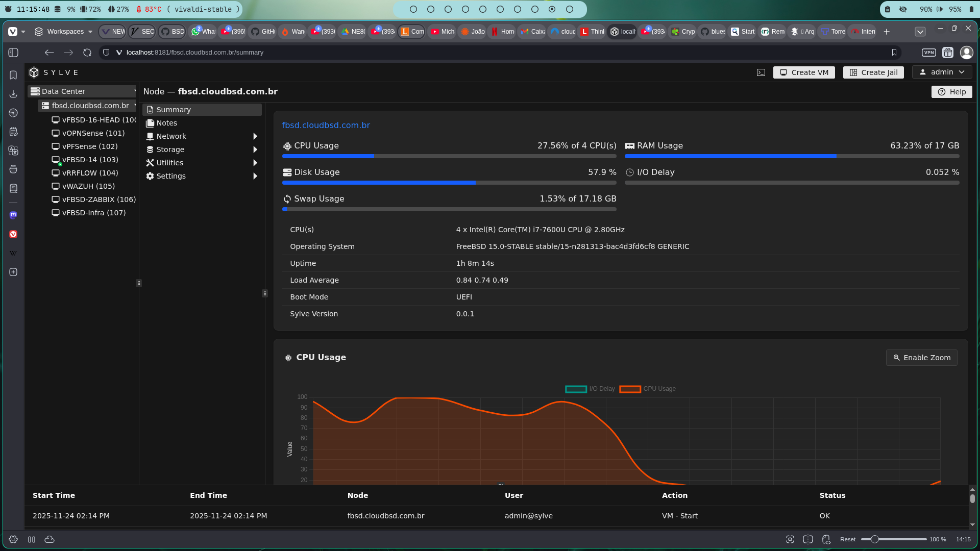Collapse the Data Center tree node
Viewport: 980px width, 551px height.
pyautogui.click(x=135, y=91)
